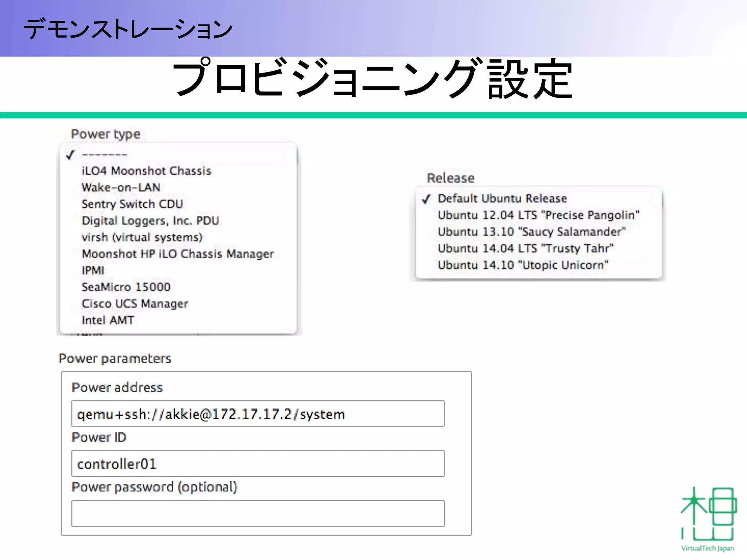747x560 pixels.
Task: Select Wake-on-LAN from Power type list
Action: click(178, 187)
